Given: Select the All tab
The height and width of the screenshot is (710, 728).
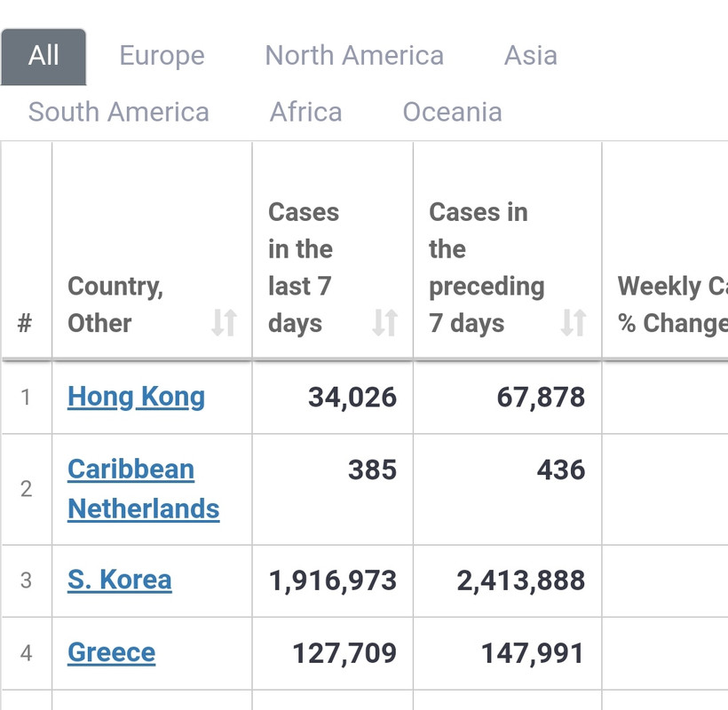Looking at the screenshot, I should [44, 56].
